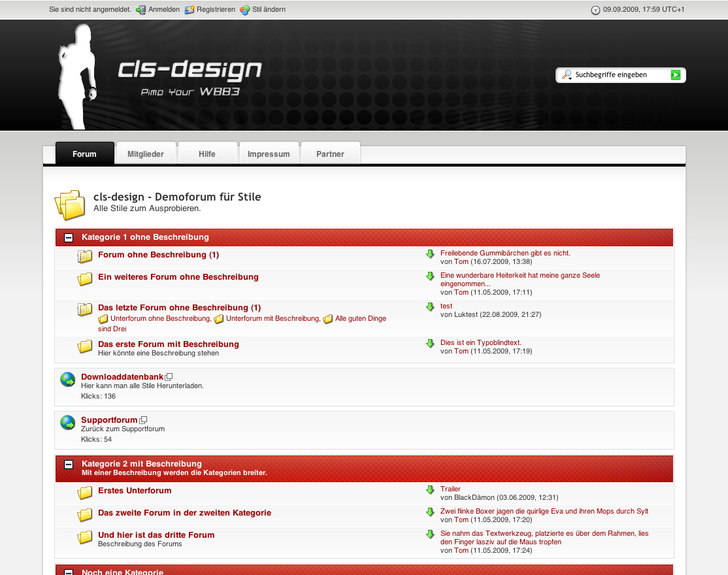728x575 pixels.
Task: Switch to the Mitglieder tab
Action: pos(146,154)
